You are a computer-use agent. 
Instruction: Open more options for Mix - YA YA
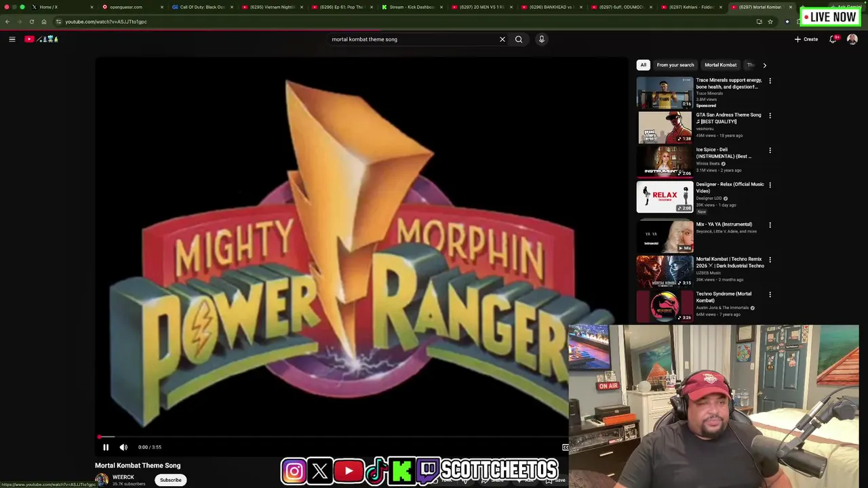pos(770,225)
